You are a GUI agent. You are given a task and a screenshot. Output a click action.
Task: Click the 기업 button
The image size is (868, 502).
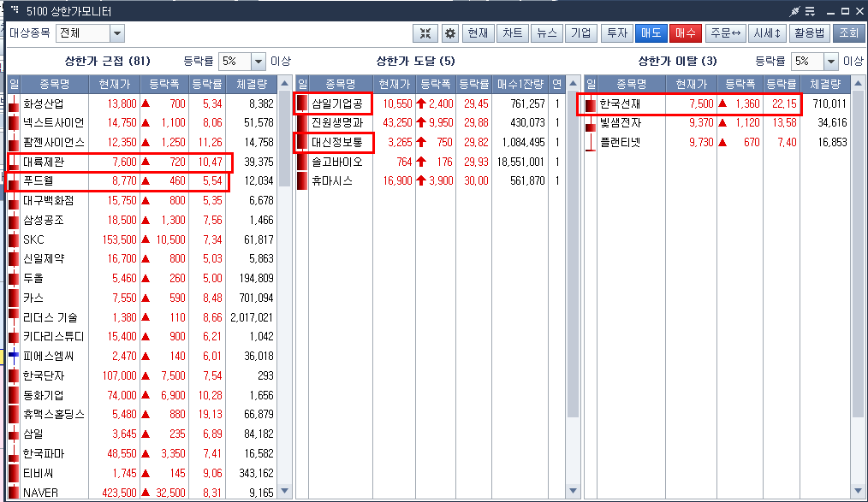pos(581,33)
